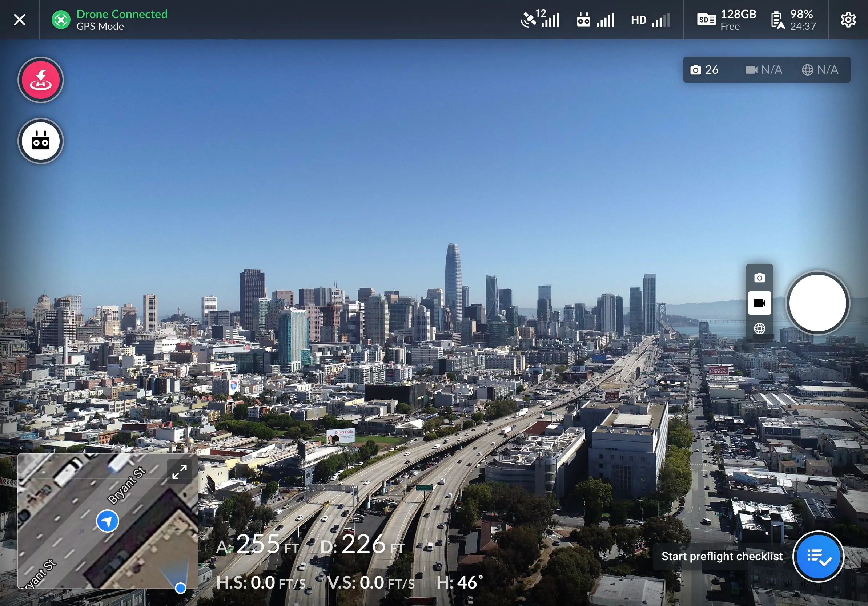
Task: View video recording N/A counter
Action: 764,70
